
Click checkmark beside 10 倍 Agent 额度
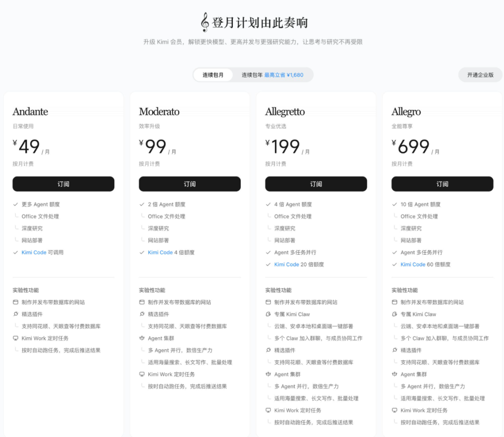click(x=394, y=204)
